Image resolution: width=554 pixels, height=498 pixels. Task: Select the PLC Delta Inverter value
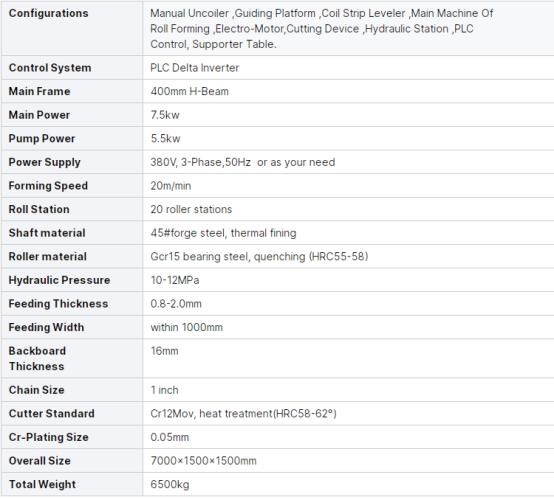[195, 68]
